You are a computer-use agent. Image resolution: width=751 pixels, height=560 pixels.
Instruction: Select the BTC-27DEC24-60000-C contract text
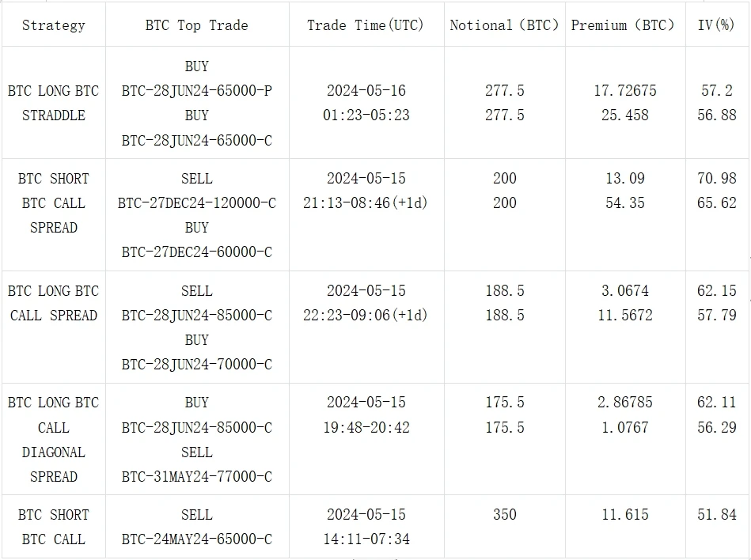(x=196, y=252)
